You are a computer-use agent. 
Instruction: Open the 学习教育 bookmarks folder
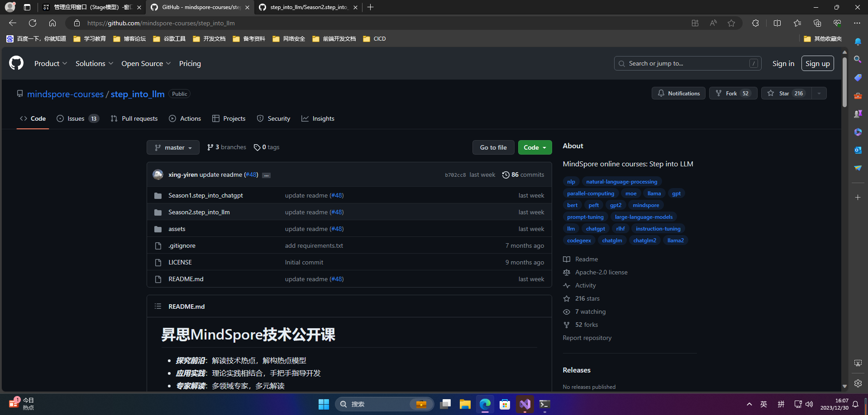90,39
